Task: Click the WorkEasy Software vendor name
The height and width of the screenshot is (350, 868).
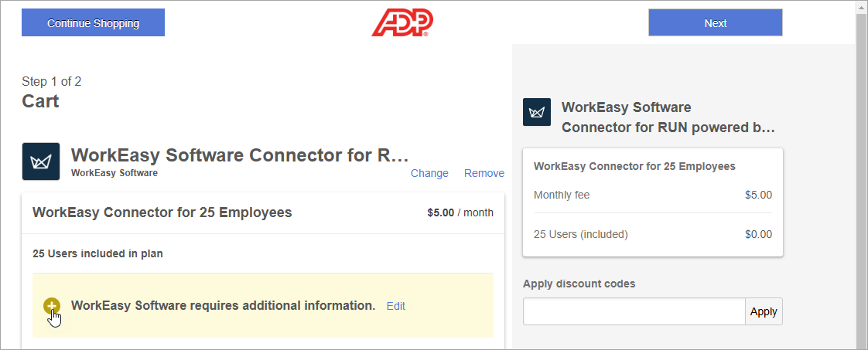Action: [114, 173]
